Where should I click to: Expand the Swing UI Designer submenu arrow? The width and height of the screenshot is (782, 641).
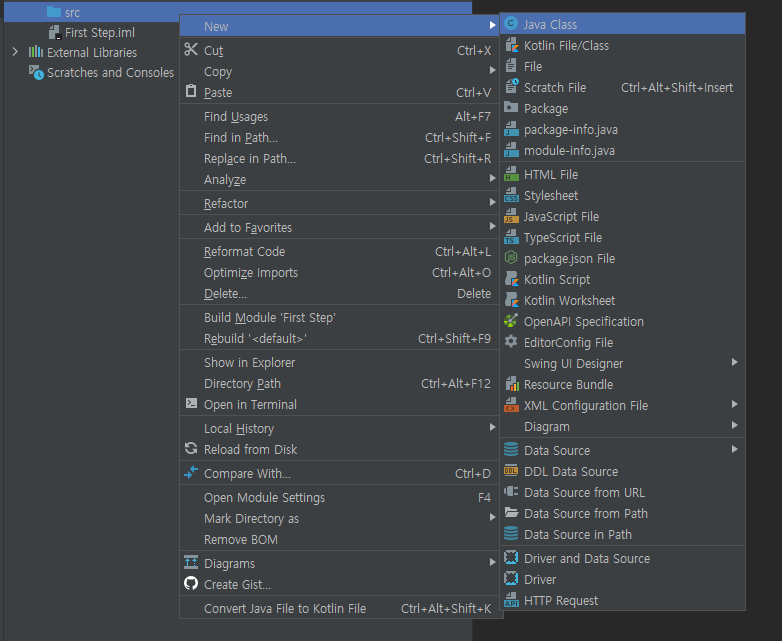click(735, 362)
